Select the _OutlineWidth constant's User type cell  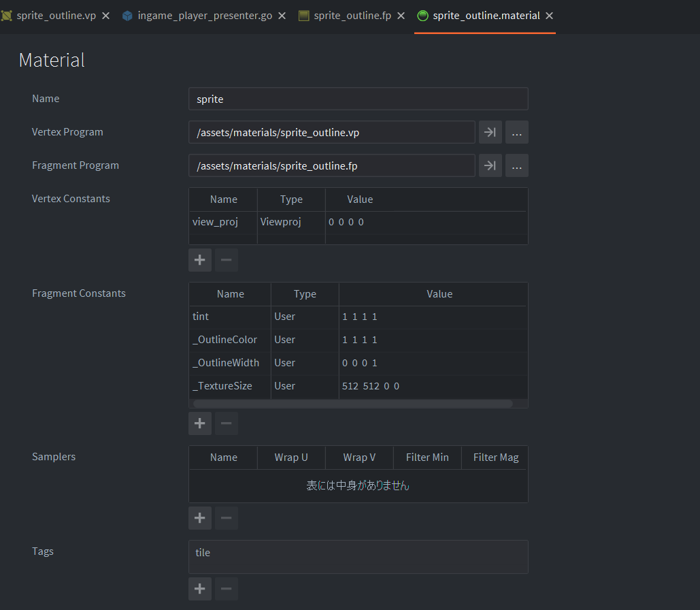[304, 364]
